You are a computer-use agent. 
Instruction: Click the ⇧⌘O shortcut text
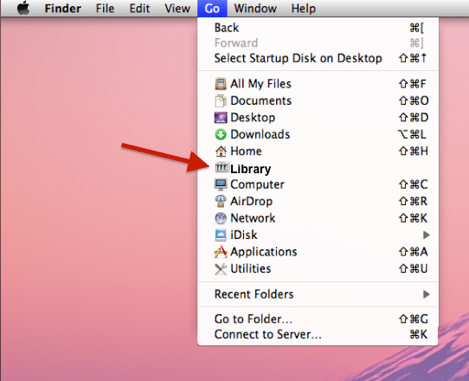(414, 101)
